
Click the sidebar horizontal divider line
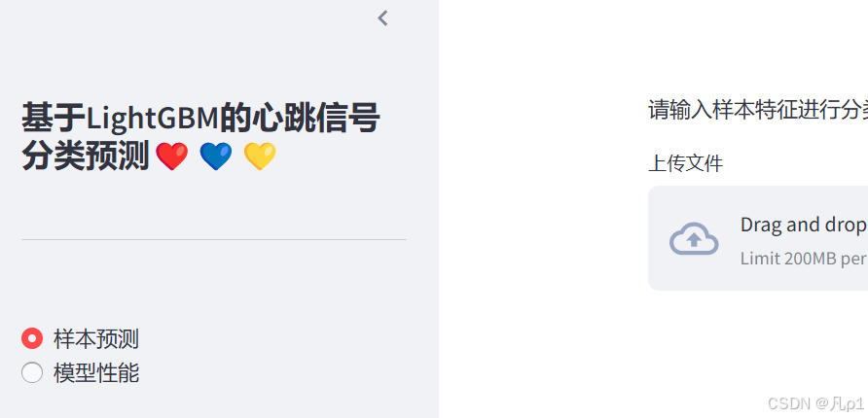coord(214,239)
